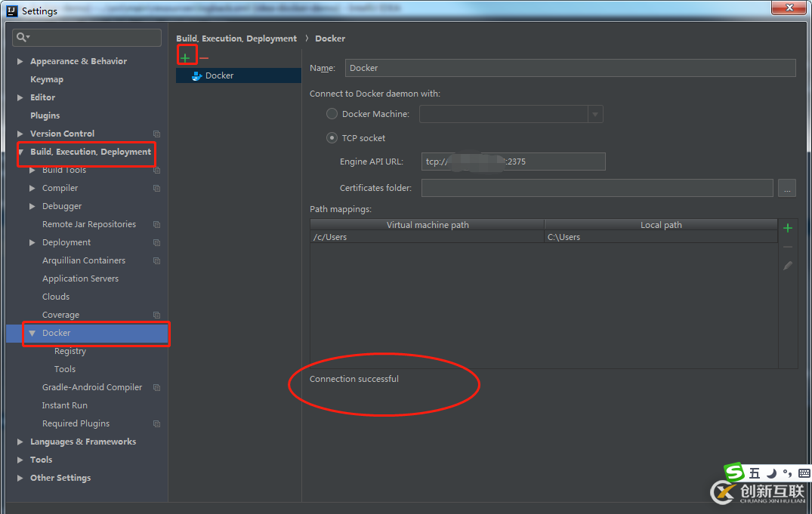Open Clouds settings
The image size is (812, 514).
(x=56, y=297)
